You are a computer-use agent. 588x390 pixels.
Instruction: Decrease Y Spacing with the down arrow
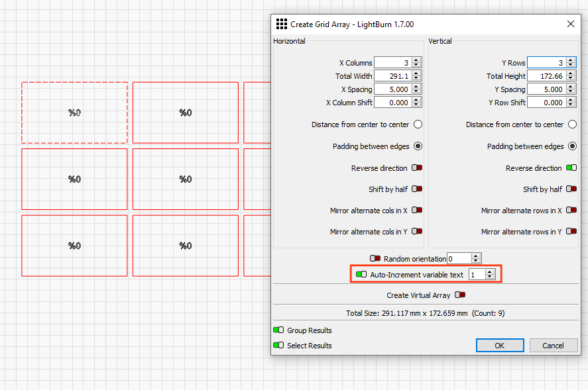pos(569,91)
